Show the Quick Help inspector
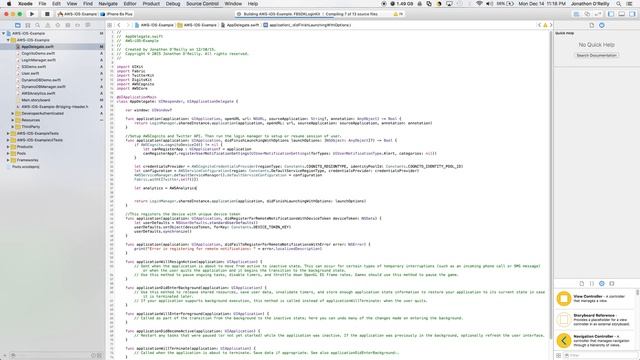640x360 pixels. 602,25
